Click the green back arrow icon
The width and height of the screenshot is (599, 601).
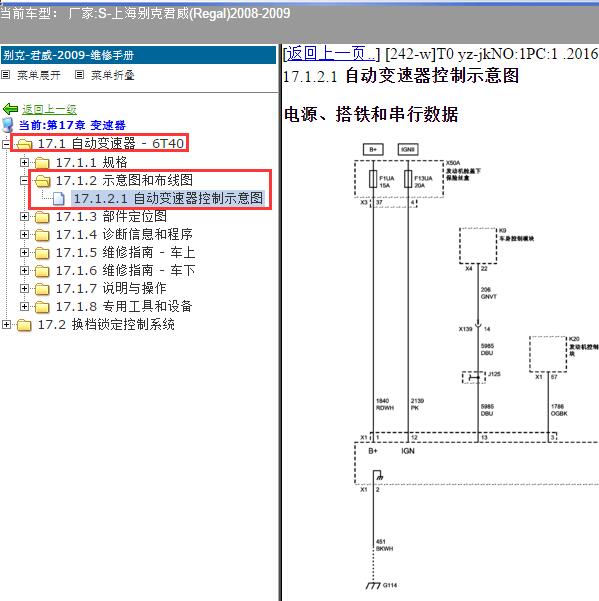[x=10, y=109]
